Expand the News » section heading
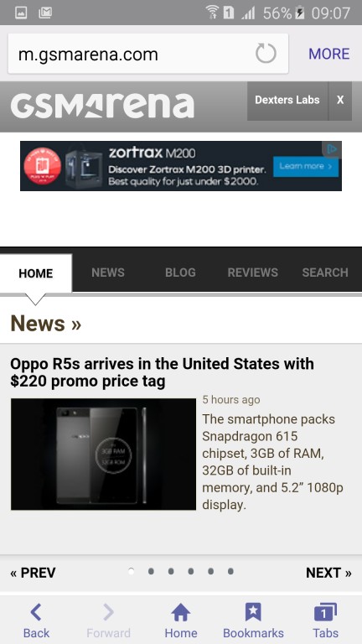362x644 pixels. 46,323
